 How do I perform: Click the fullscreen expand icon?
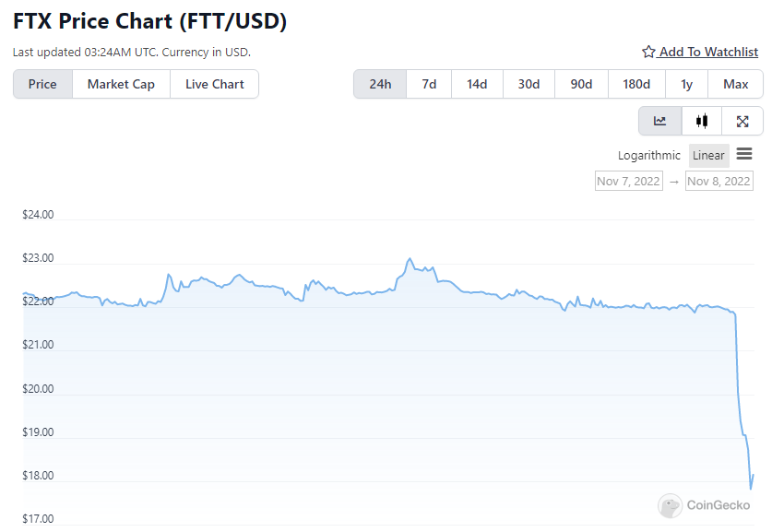pyautogui.click(x=742, y=121)
